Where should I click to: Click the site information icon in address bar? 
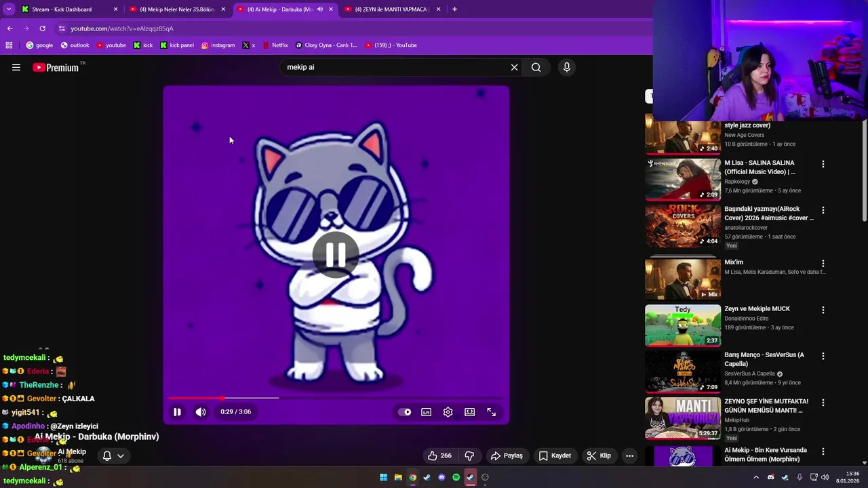62,28
